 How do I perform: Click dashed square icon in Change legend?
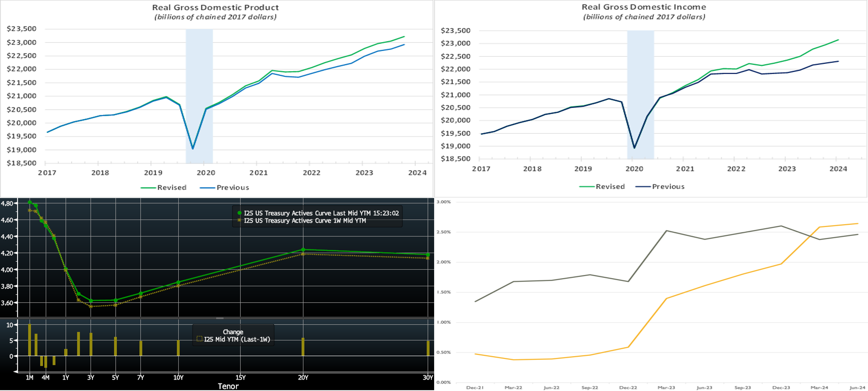199,339
